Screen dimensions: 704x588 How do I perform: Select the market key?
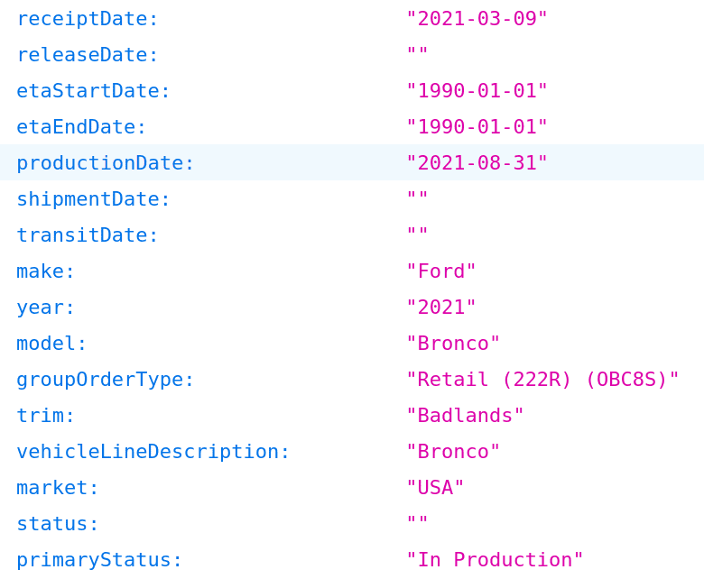point(58,488)
